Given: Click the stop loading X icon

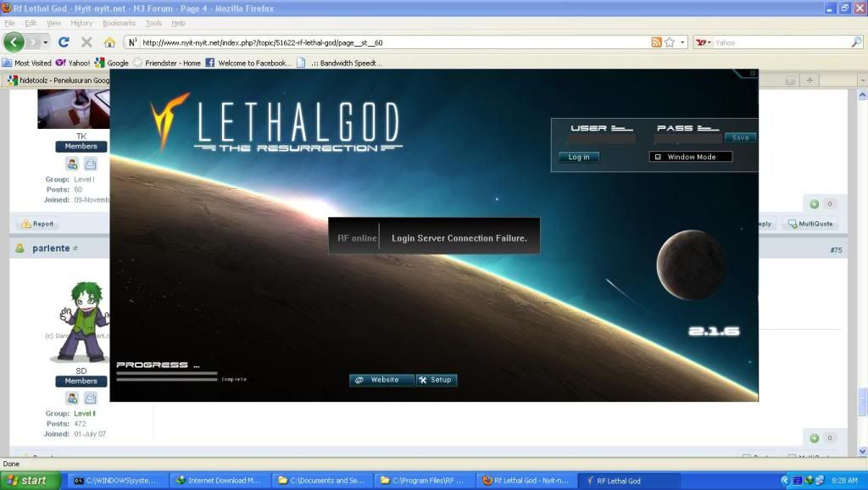Looking at the screenshot, I should pyautogui.click(x=86, y=42).
